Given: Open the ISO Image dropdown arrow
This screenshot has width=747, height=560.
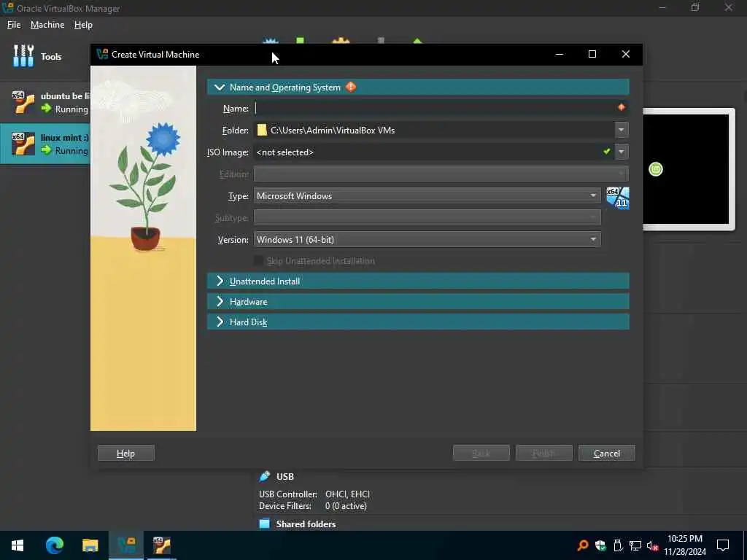Looking at the screenshot, I should pos(622,152).
